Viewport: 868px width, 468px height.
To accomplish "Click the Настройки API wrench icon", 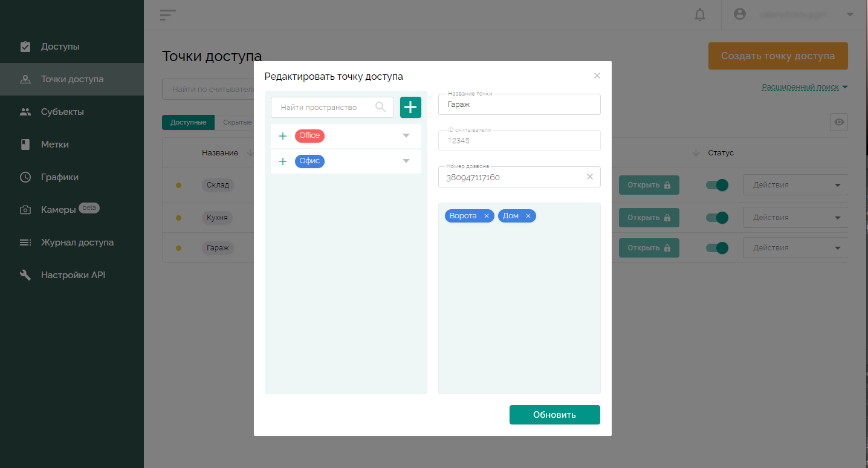I will click(25, 275).
